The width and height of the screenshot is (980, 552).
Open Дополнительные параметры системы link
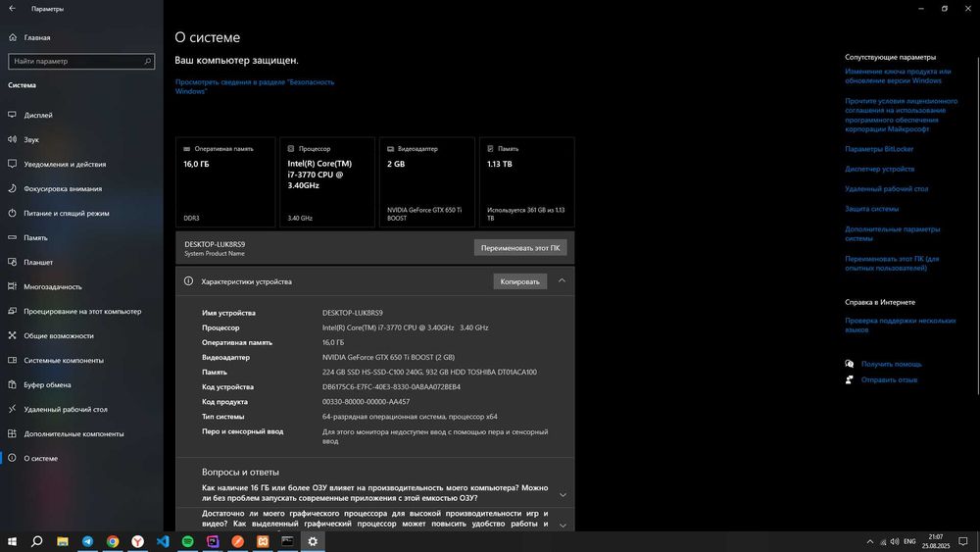pos(893,233)
